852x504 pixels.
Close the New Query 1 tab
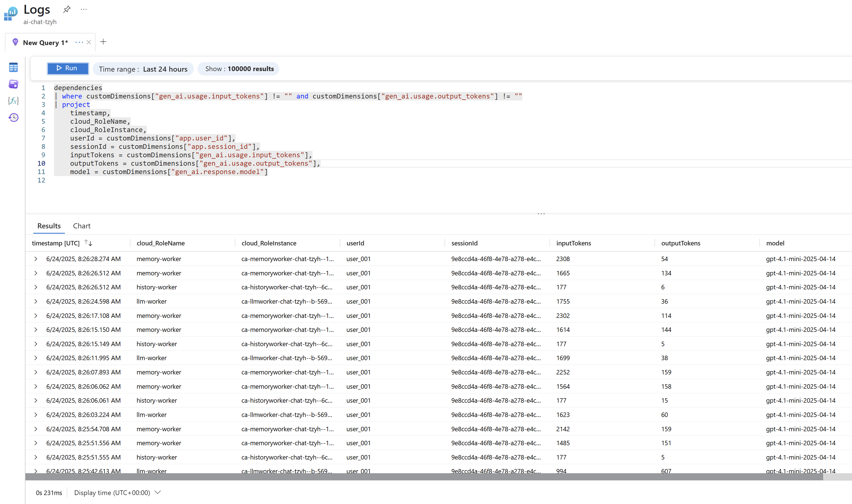89,42
